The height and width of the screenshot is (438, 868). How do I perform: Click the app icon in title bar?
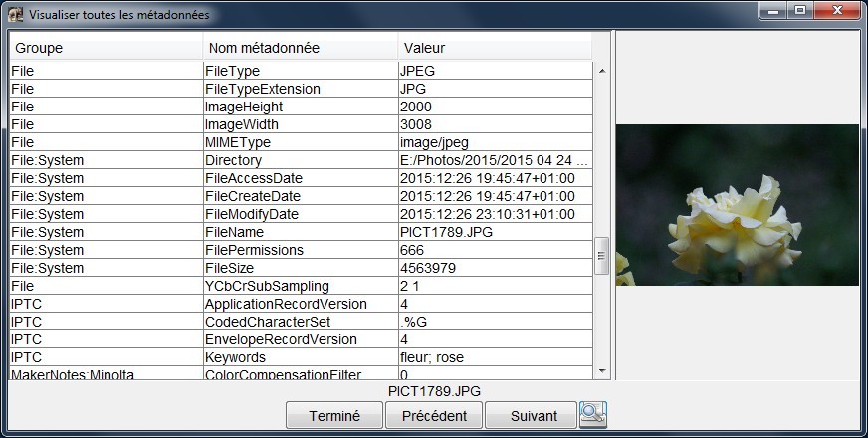coord(16,14)
